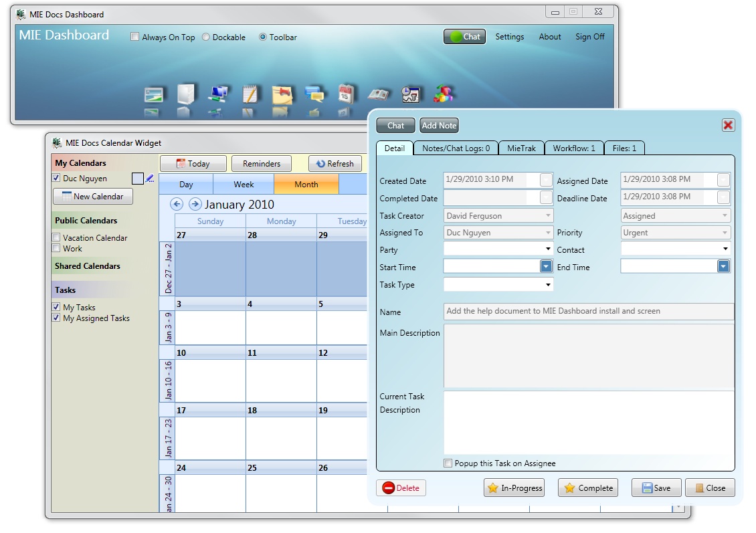The height and width of the screenshot is (533, 756).
Task: Go to previous month with left arrow
Action: point(177,205)
